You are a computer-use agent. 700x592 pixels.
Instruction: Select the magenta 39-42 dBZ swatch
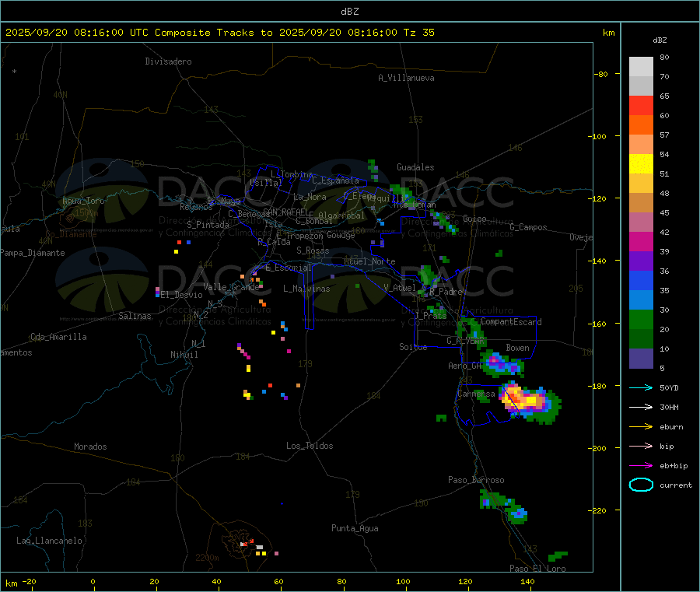coord(641,242)
